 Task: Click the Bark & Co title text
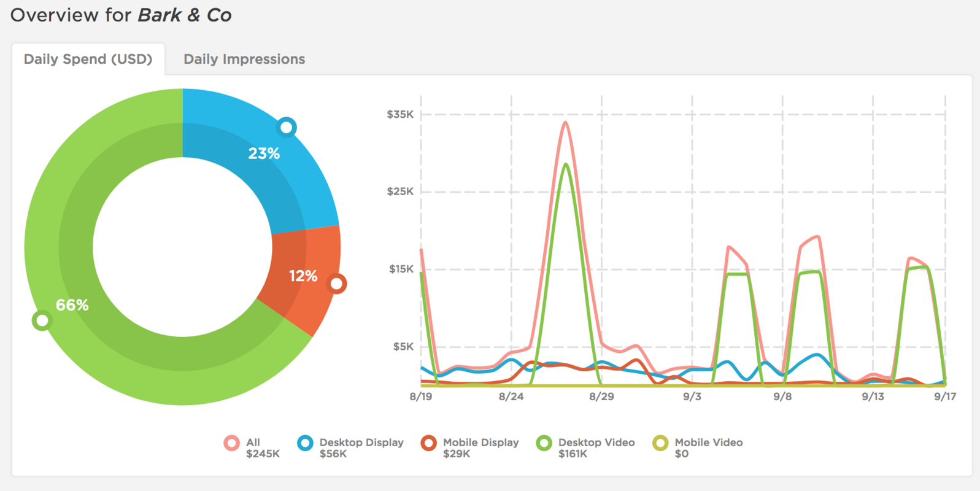click(x=185, y=15)
